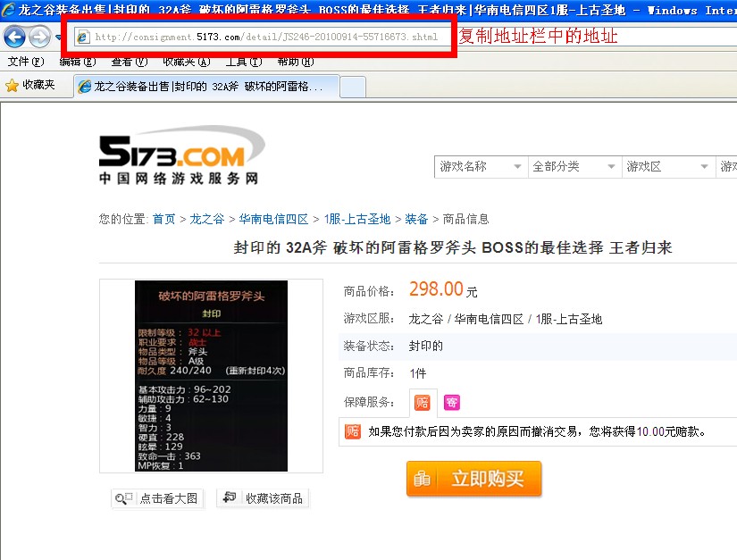This screenshot has height=560, width=737.
Task: Open 华南电信四区 breadcrumb link
Action: [273, 219]
